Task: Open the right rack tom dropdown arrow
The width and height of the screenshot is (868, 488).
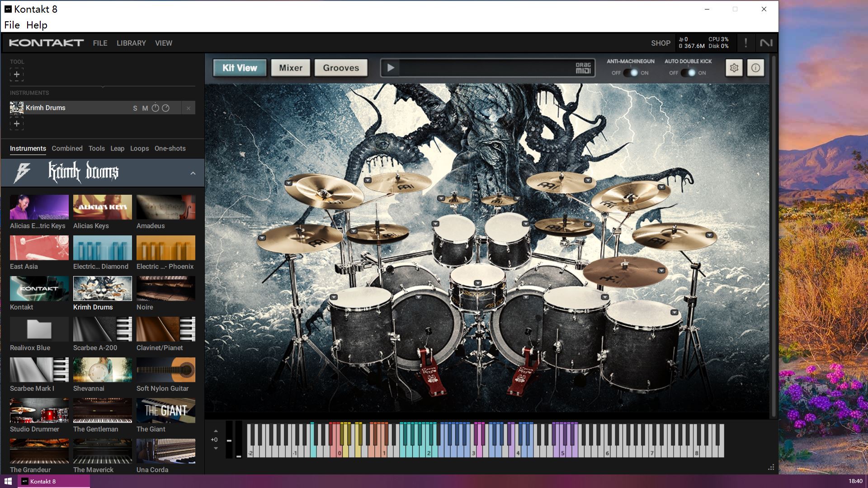Action: pyautogui.click(x=525, y=224)
